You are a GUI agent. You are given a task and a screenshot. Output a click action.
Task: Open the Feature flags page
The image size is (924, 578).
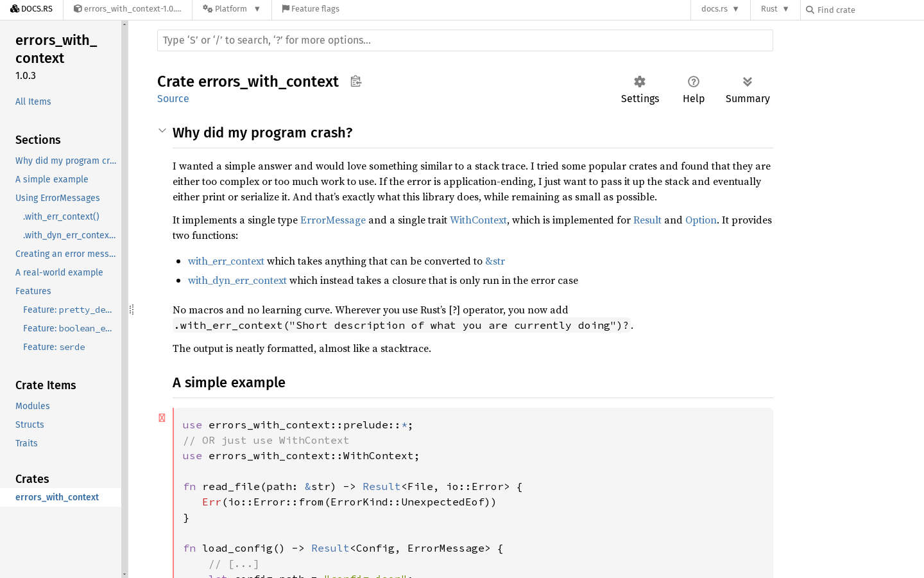pyautogui.click(x=311, y=9)
